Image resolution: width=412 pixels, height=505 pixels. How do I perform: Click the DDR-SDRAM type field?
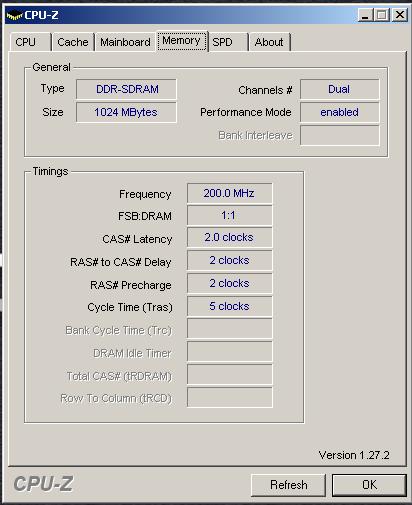point(126,89)
